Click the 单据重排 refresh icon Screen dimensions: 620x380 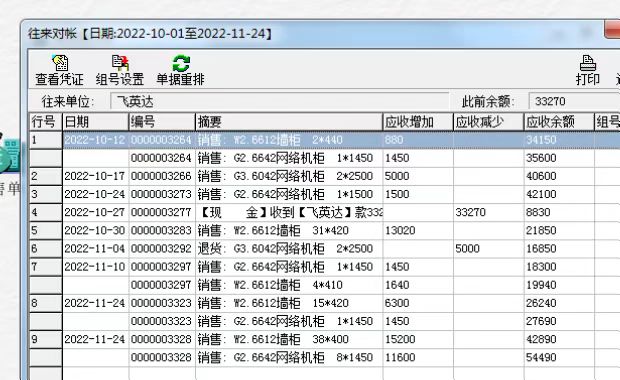[181, 63]
